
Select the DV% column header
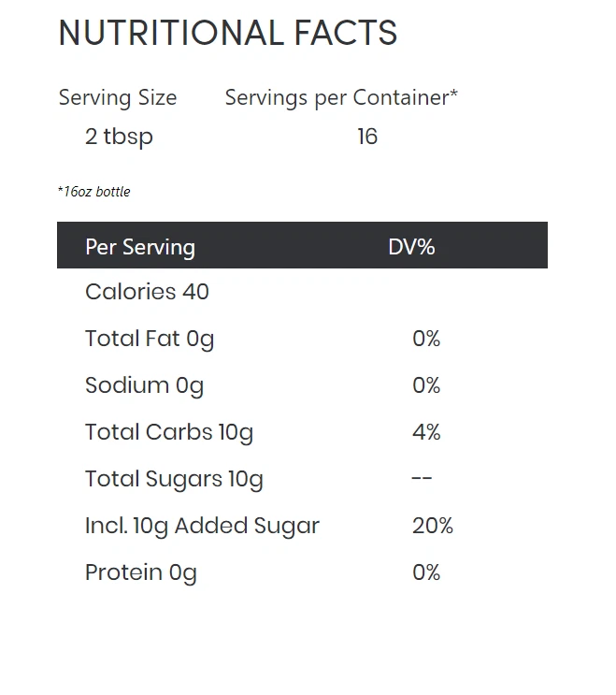click(411, 247)
